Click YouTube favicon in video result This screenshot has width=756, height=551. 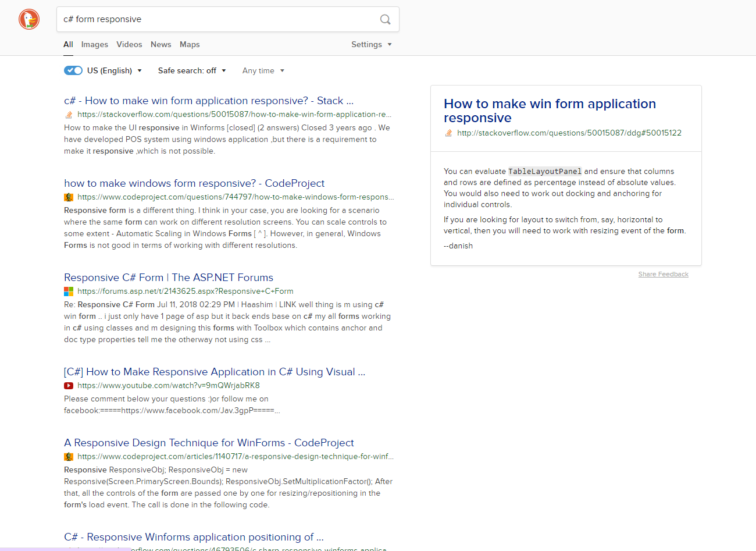69,386
